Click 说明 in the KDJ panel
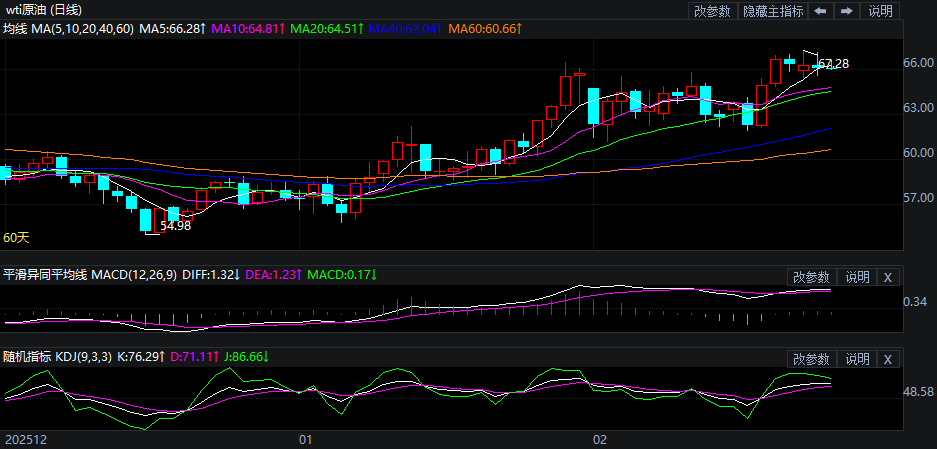 tap(857, 359)
